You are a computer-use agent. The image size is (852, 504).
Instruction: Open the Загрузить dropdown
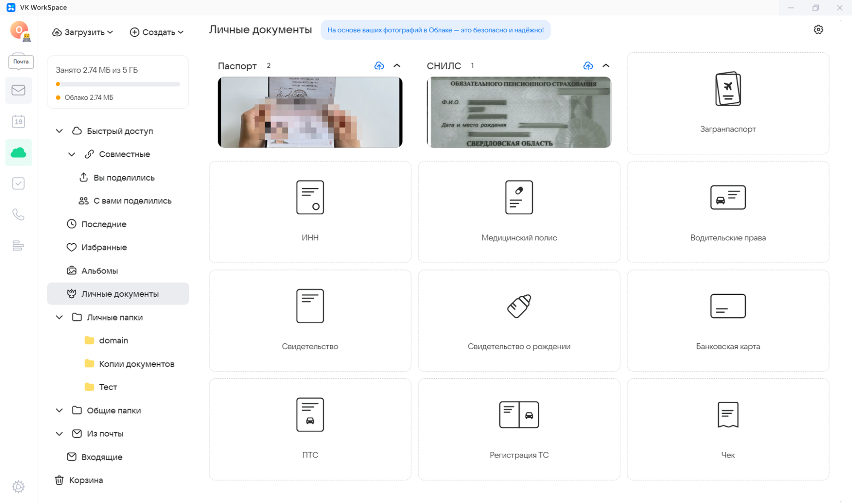coord(83,32)
